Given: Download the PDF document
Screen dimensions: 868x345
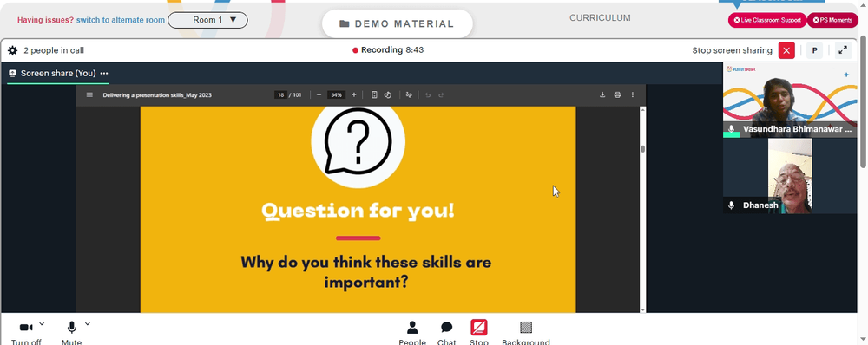Looking at the screenshot, I should 602,95.
